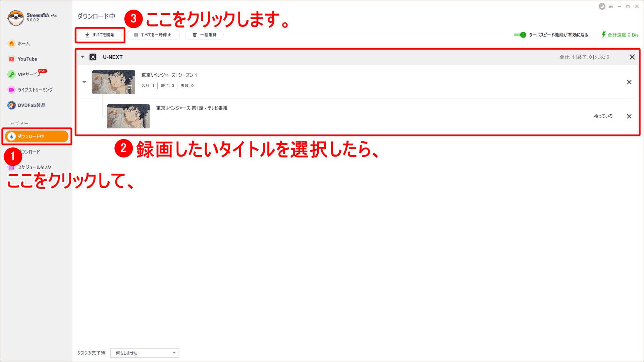Screen dimensions: 644x362
Task: Click the live streaming camera icon
Action: 12,90
